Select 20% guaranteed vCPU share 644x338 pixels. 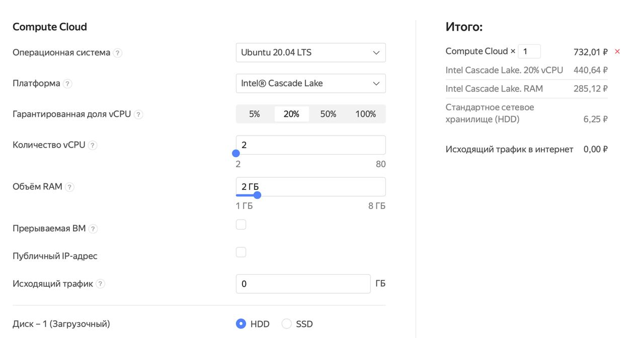291,114
